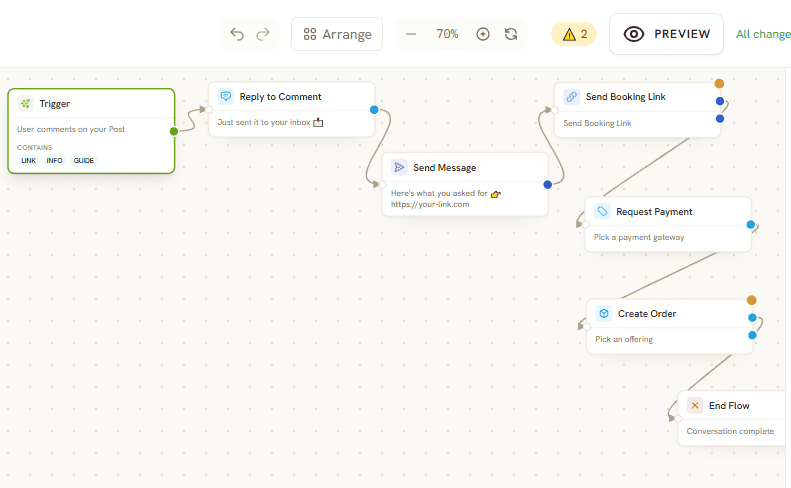This screenshot has width=791, height=488.
Task: Click the Trigger node icon
Action: (25, 103)
